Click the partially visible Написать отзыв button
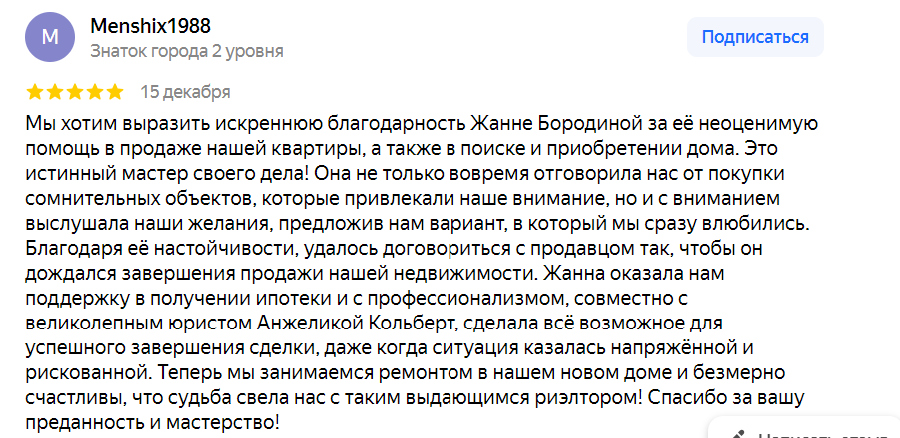Viewport: 900px width, 438px height. [804, 428]
